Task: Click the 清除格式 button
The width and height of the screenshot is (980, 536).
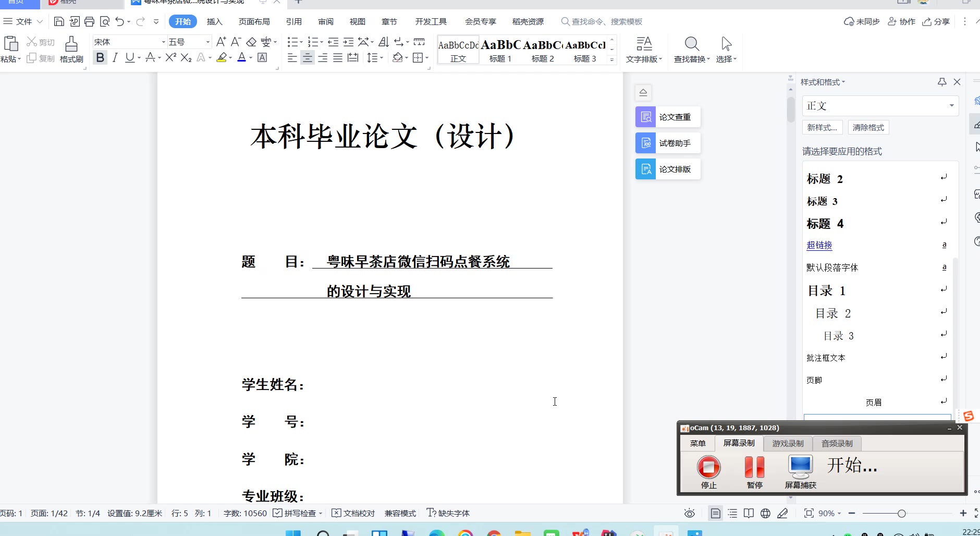Action: click(868, 127)
